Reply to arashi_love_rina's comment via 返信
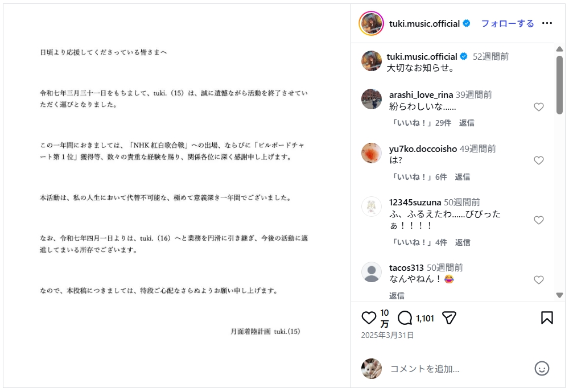Image resolution: width=569 pixels, height=392 pixels. (467, 123)
